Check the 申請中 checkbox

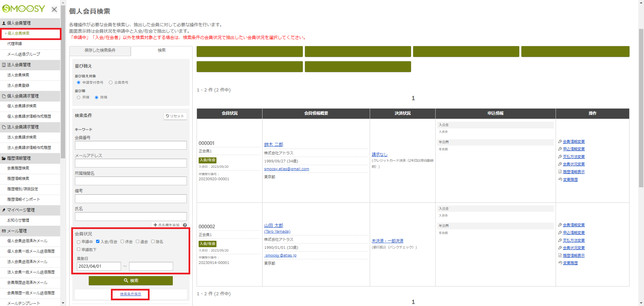79,242
